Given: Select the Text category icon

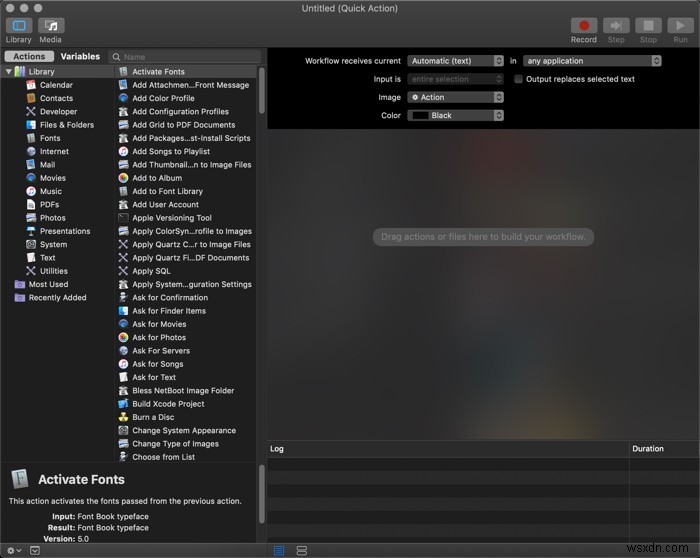Looking at the screenshot, I should click(x=31, y=258).
